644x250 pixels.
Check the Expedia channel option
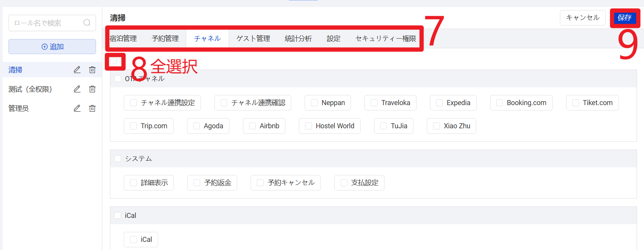(439, 103)
